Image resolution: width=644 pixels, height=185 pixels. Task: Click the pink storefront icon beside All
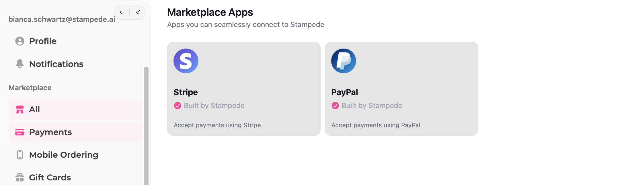click(20, 109)
